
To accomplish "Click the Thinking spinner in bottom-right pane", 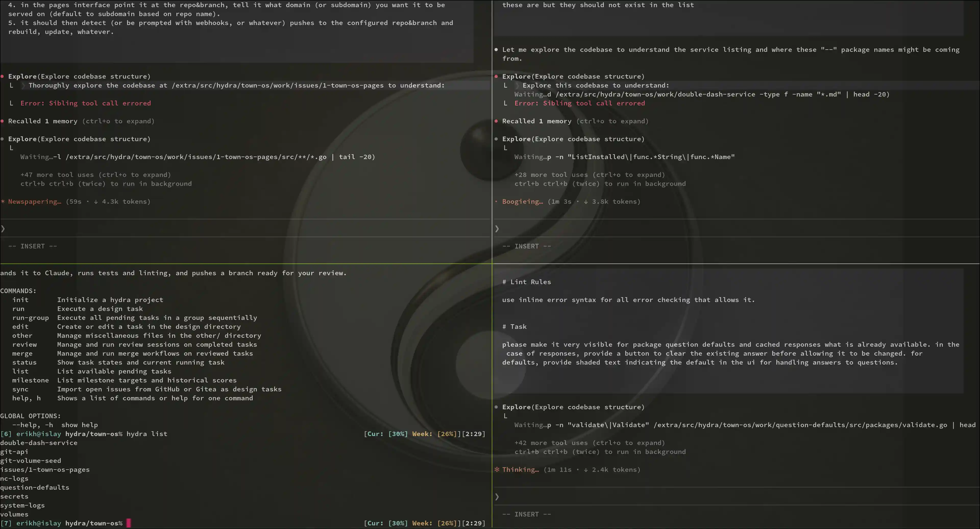I will tap(520, 470).
